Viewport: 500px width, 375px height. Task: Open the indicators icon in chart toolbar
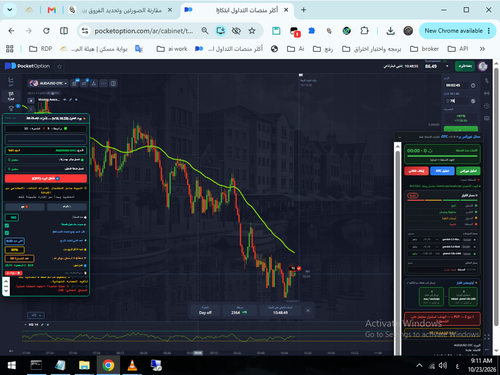pyautogui.click(x=84, y=83)
